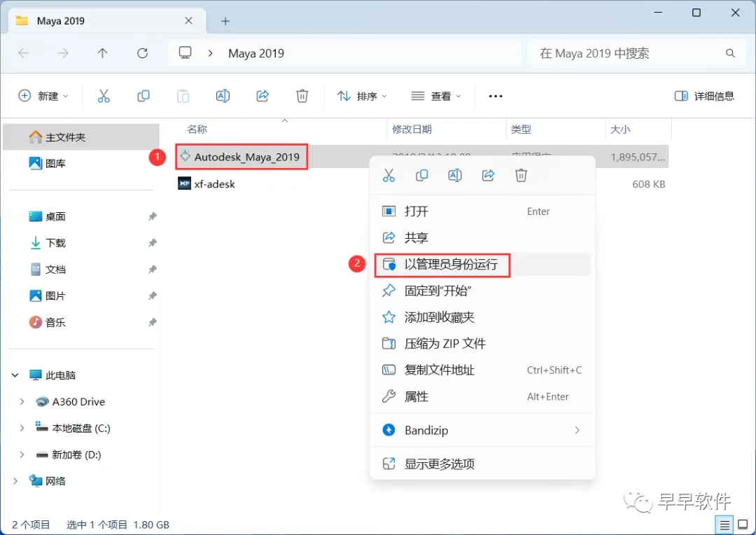This screenshot has height=535, width=756.
Task: Click the Rename icon in the toolbar
Action: tap(223, 96)
